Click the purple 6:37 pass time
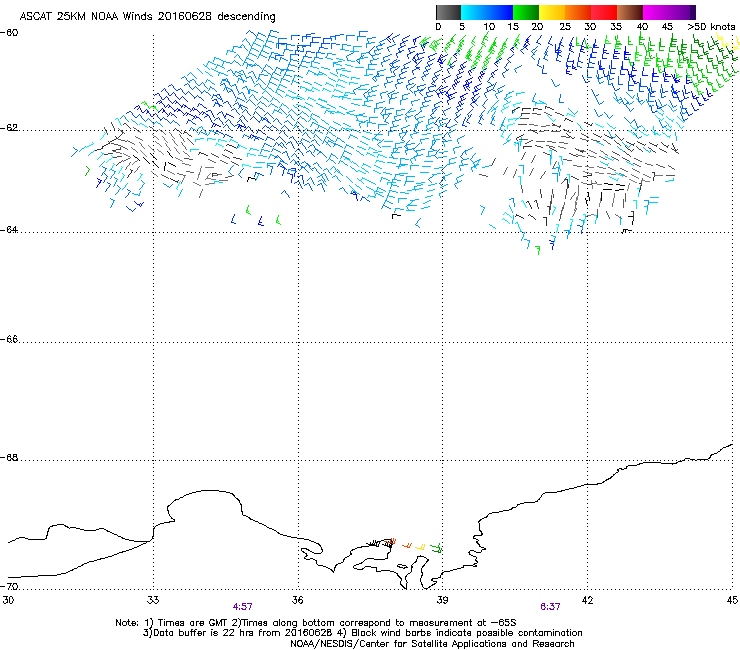740x650 pixels. pos(550,607)
